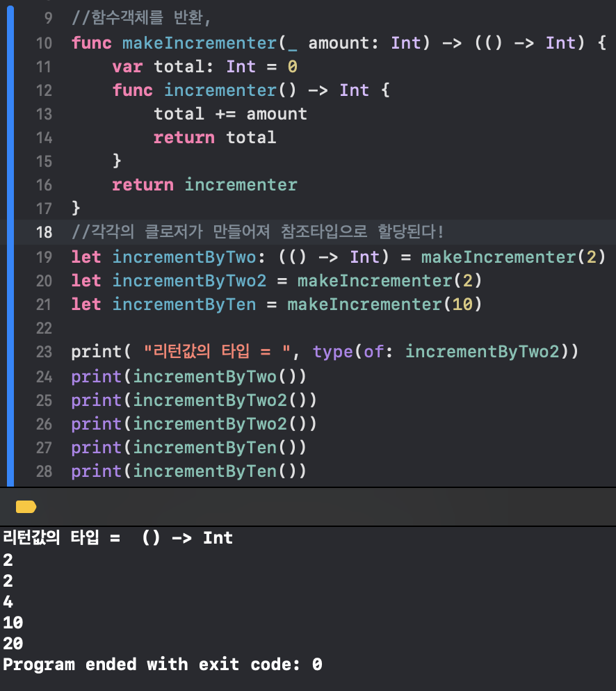Click the nested incrementer function name on line 12

pos(220,90)
